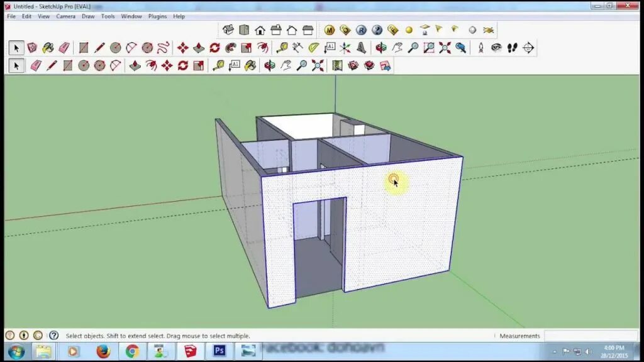The width and height of the screenshot is (644, 362).
Task: Click Scale tool in Getting Started toolbar
Action: pyautogui.click(x=199, y=65)
